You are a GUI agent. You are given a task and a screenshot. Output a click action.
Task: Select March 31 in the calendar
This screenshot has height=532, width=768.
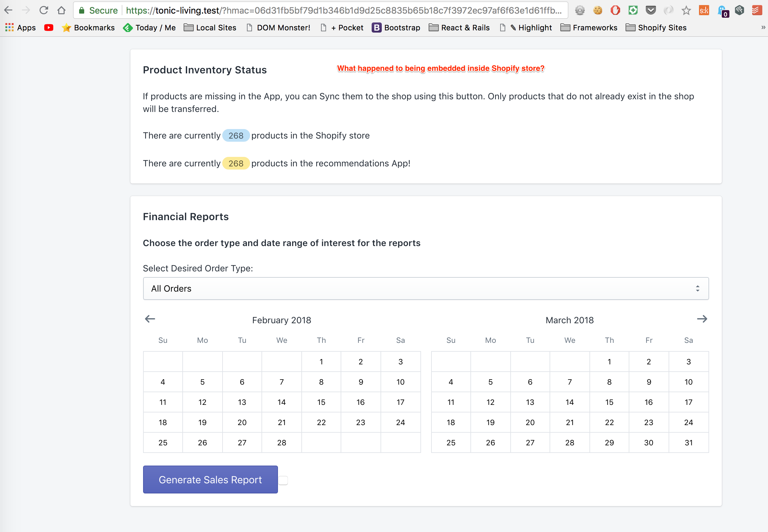click(x=688, y=442)
